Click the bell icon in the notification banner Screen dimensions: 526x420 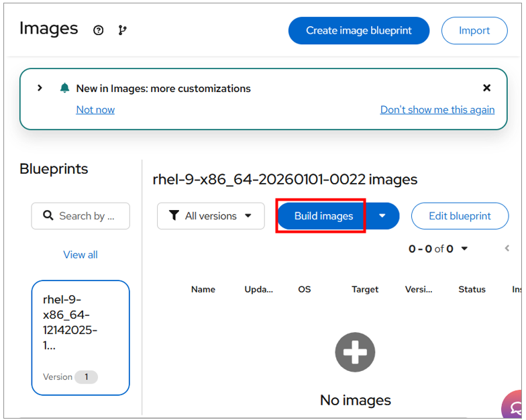64,88
